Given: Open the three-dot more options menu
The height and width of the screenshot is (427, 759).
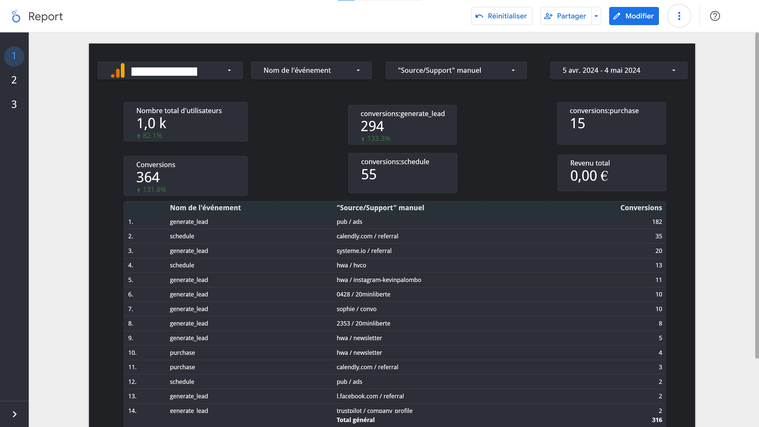Looking at the screenshot, I should click(x=679, y=16).
